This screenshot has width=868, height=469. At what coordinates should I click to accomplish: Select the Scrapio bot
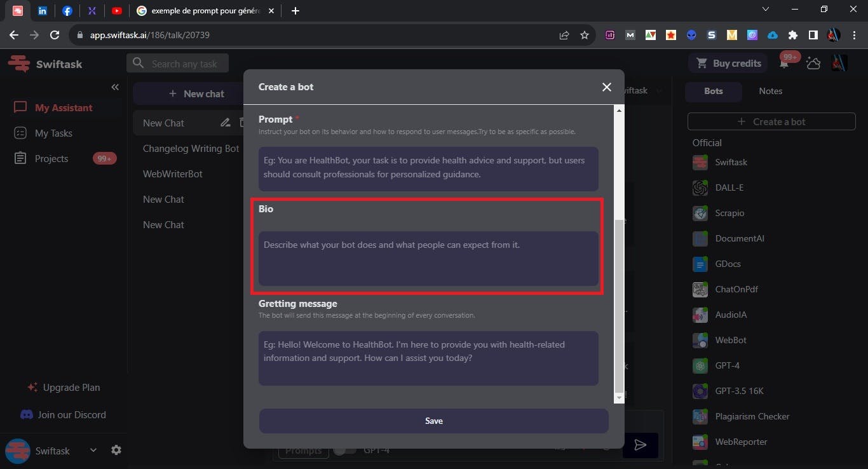tap(718, 213)
